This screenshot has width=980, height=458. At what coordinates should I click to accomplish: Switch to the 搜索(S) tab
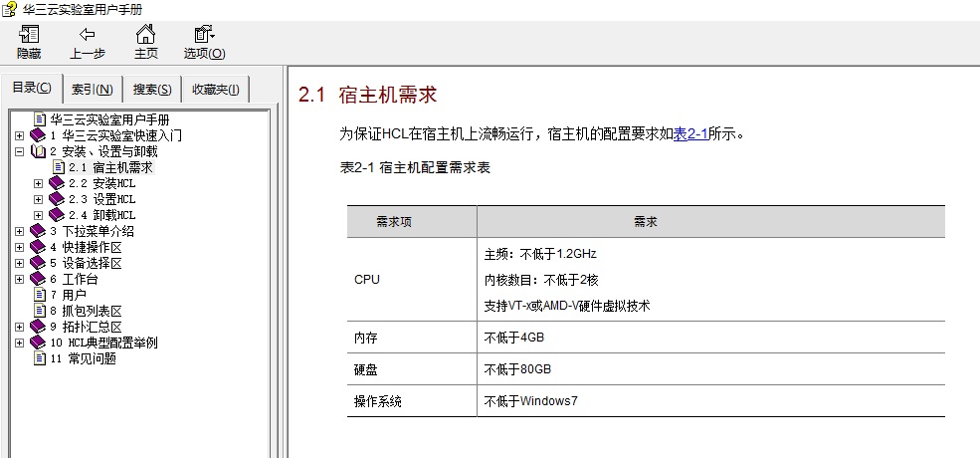click(x=152, y=90)
